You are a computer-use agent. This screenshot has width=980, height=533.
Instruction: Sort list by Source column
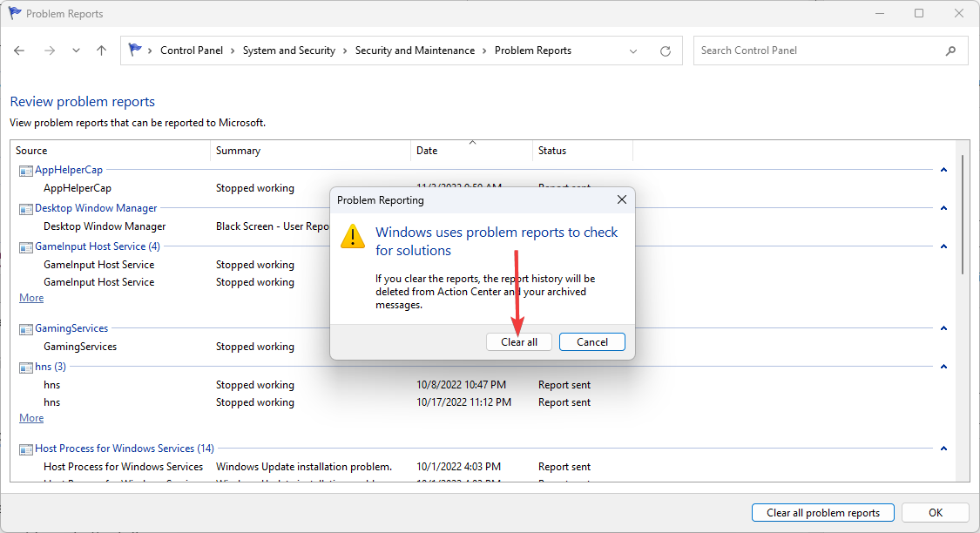tap(111, 151)
